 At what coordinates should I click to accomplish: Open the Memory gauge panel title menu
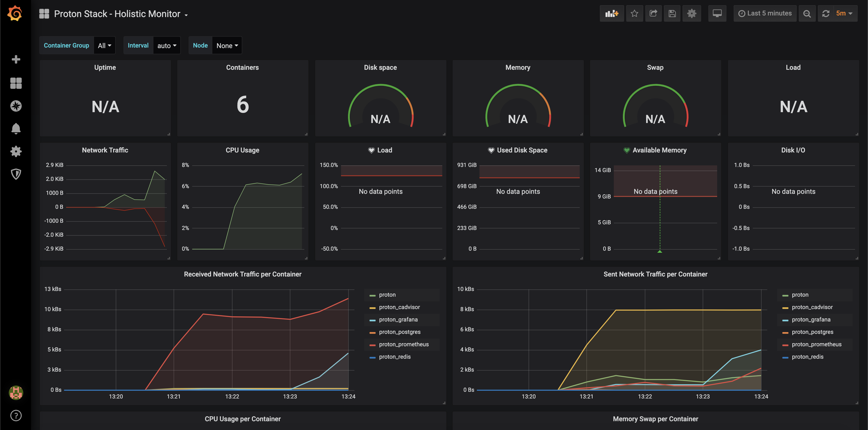pyautogui.click(x=518, y=67)
